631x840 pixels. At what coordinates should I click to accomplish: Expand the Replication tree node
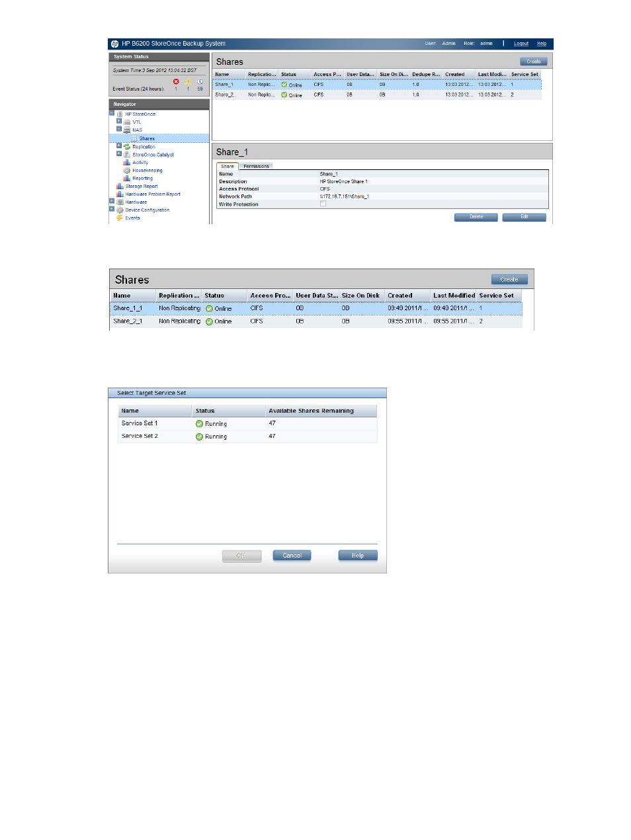[x=119, y=146]
